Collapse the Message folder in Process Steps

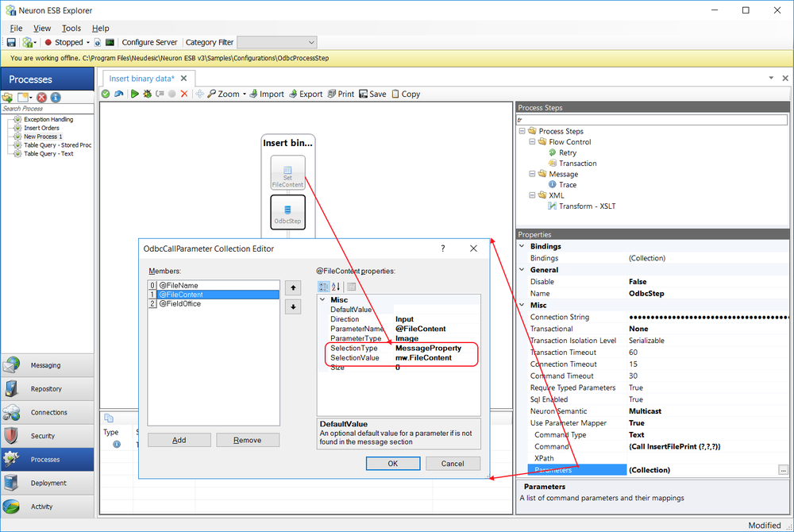pos(532,174)
